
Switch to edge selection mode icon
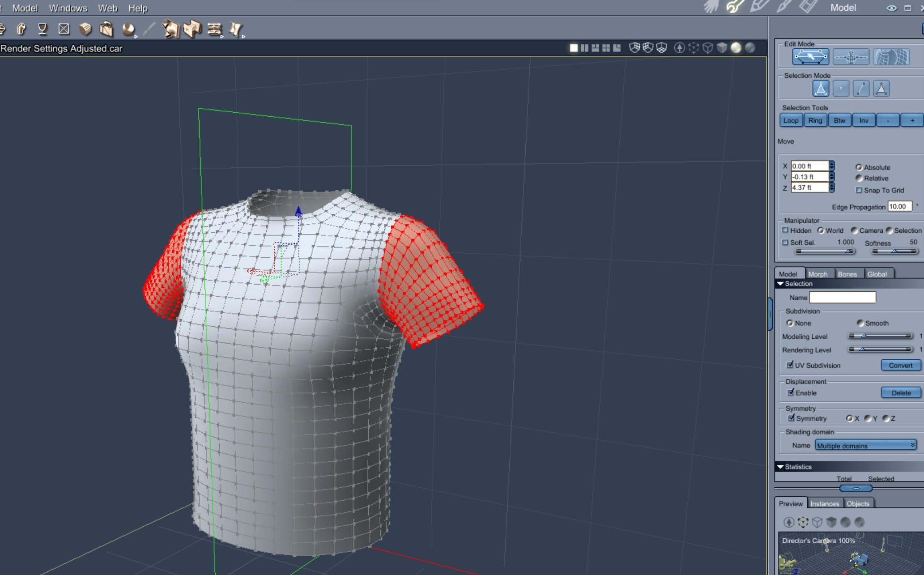tap(861, 89)
